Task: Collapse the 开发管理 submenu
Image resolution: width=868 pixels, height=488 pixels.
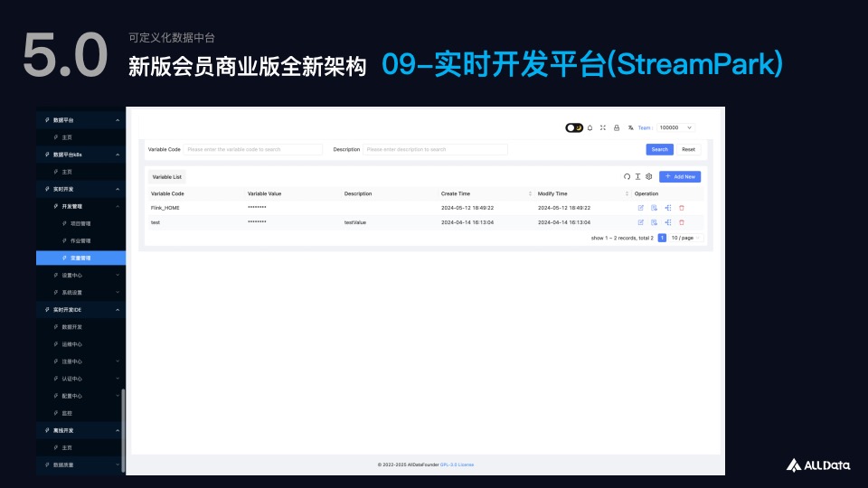Action: (x=80, y=206)
